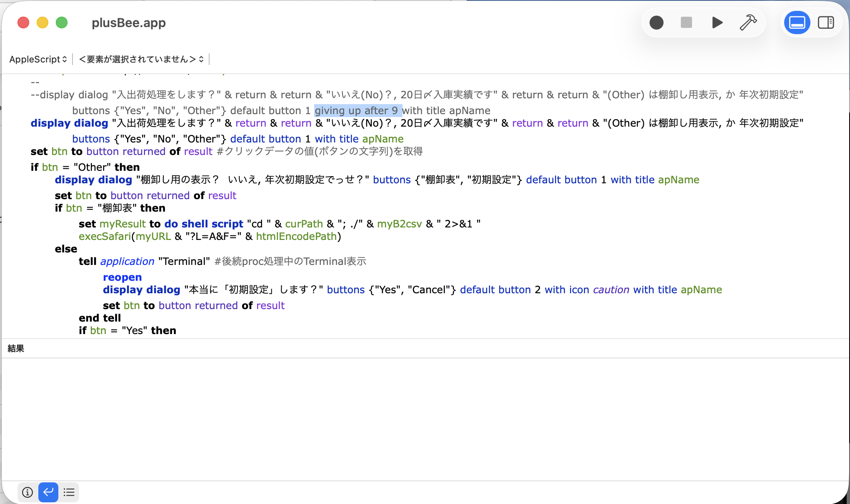Show the description info pane
This screenshot has width=850, height=504.
[27, 492]
